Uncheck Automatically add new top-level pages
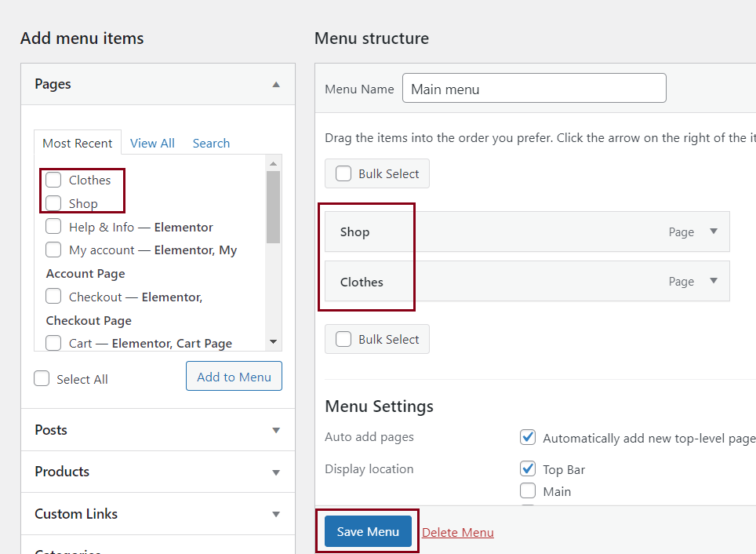Viewport: 756px width, 554px height. [527, 437]
